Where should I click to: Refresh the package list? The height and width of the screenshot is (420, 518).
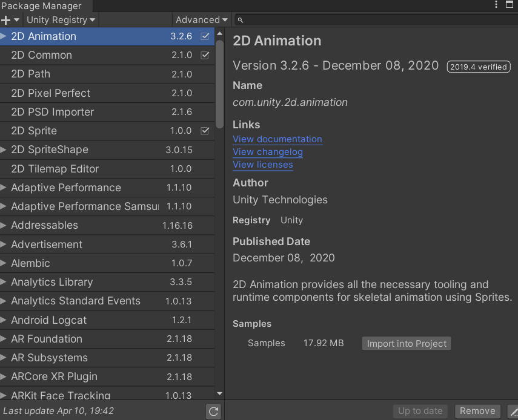213,412
